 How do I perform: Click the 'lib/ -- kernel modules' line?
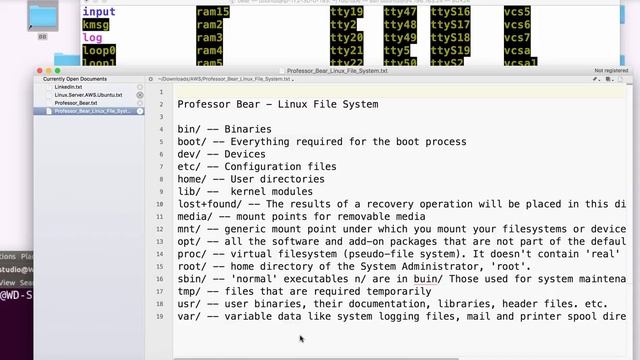[245, 192]
